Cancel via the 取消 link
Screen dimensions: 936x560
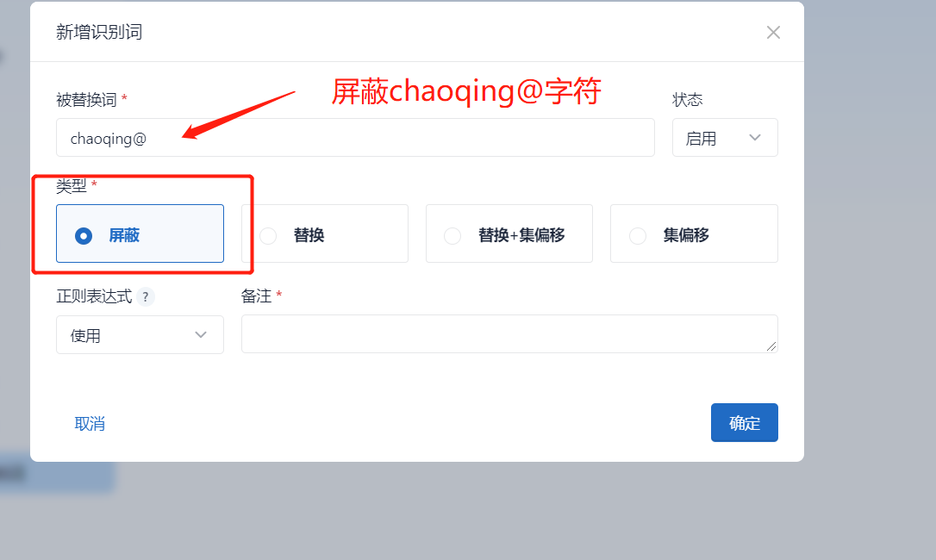(90, 424)
